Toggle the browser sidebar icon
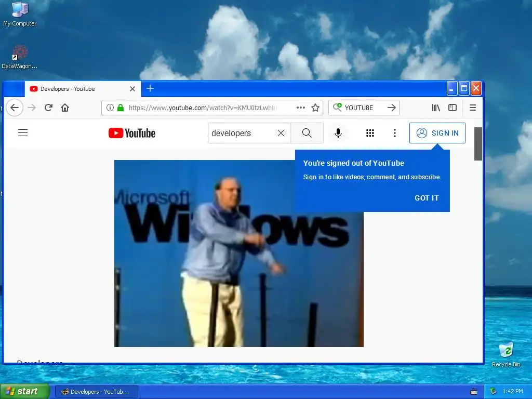The width and height of the screenshot is (532, 399). [x=453, y=108]
